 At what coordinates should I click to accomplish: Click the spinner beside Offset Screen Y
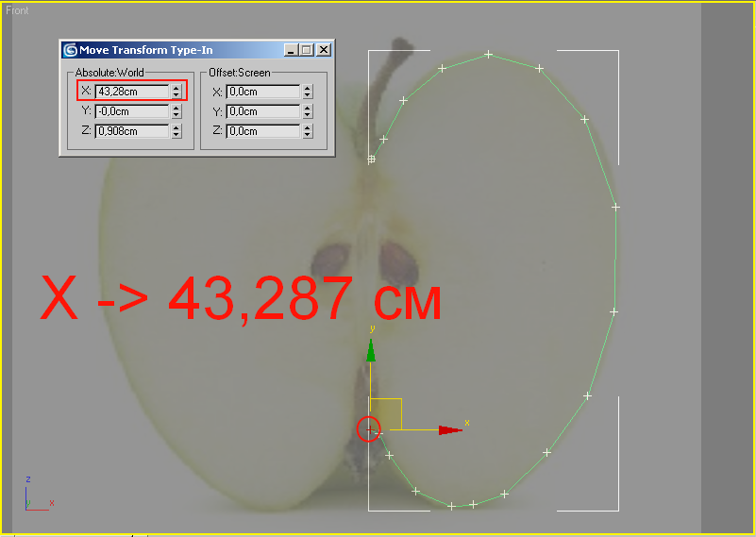pos(308,111)
